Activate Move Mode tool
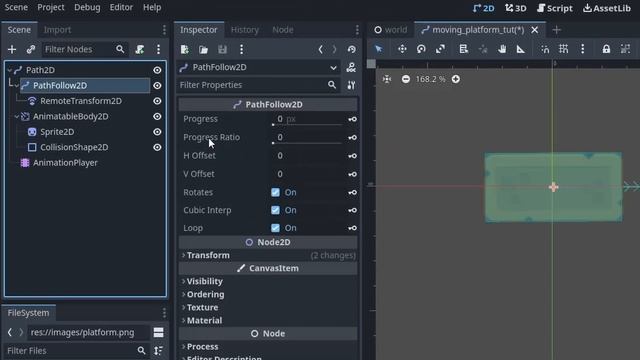Viewport: 640px width, 360px height. click(x=402, y=49)
